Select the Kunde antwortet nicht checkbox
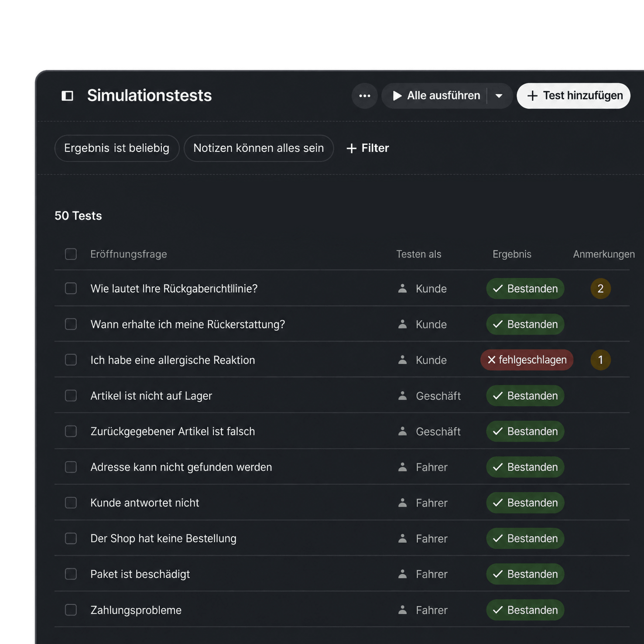The height and width of the screenshot is (644, 644). pos(71,503)
